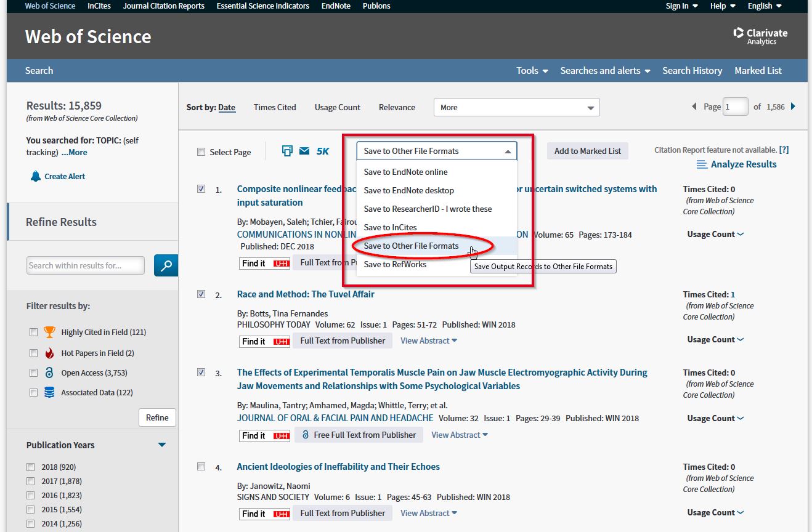
Task: Check the 2017 publication year checkbox
Action: click(x=31, y=481)
